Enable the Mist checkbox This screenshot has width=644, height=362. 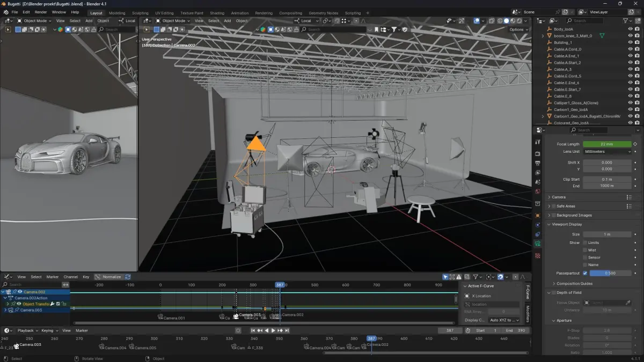586,250
